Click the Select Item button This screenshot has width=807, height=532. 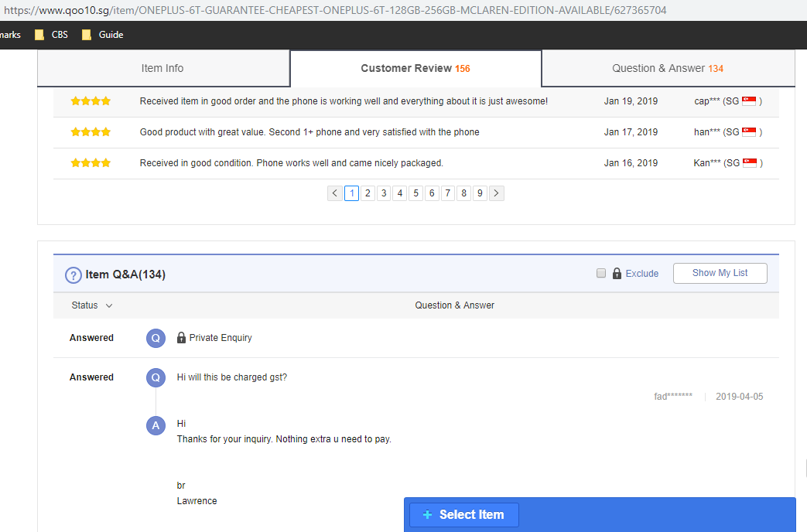click(463, 514)
